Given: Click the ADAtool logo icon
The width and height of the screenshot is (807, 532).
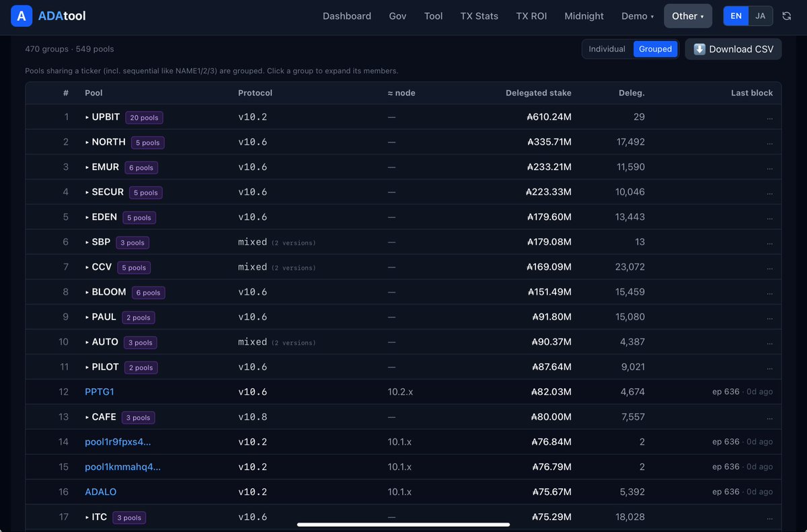Looking at the screenshot, I should (x=22, y=15).
